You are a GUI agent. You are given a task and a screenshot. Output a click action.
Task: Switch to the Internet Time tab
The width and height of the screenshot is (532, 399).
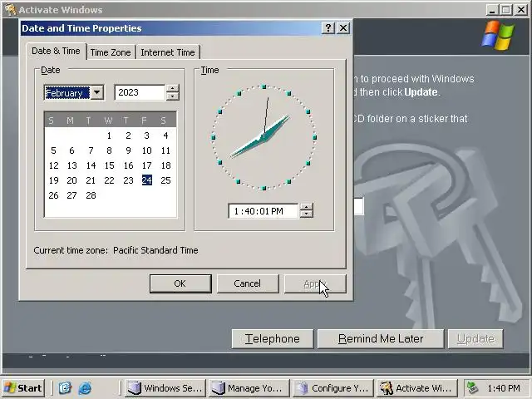(168, 52)
